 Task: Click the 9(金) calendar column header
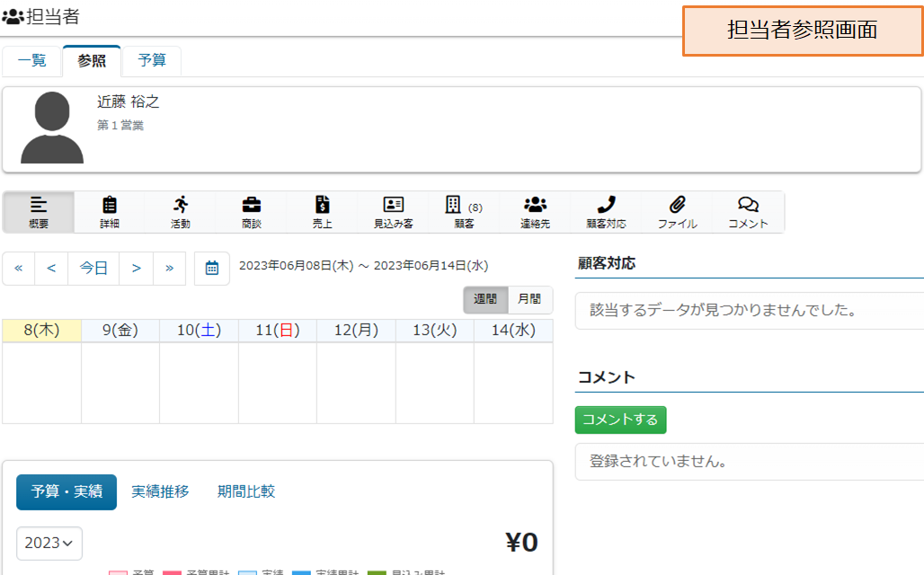click(120, 331)
